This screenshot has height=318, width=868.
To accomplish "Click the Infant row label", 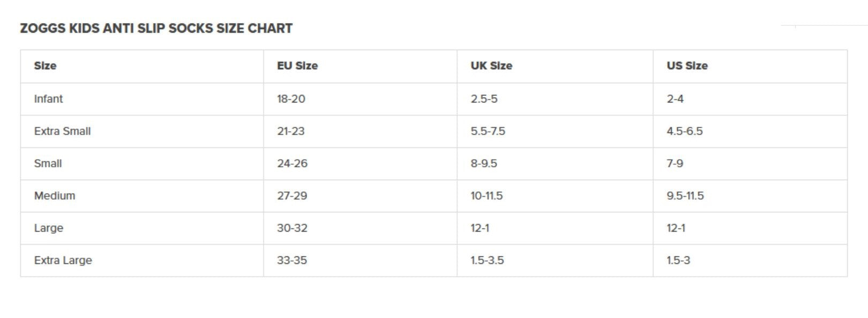I will click(x=48, y=99).
